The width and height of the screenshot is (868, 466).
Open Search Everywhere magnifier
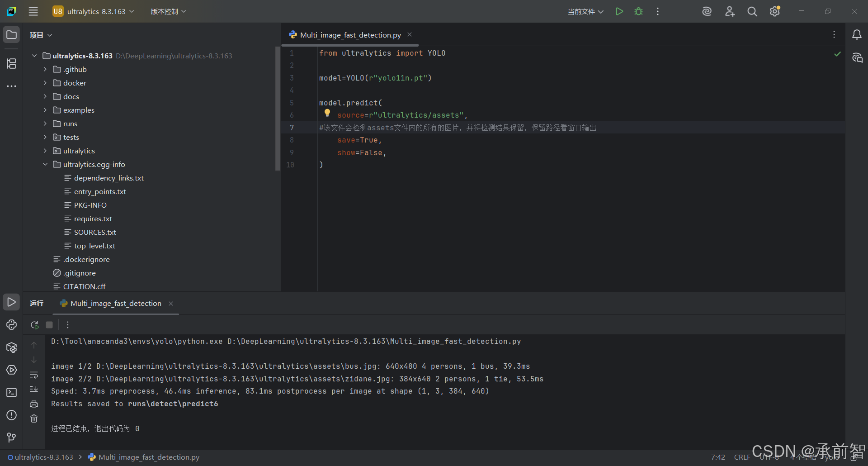752,11
